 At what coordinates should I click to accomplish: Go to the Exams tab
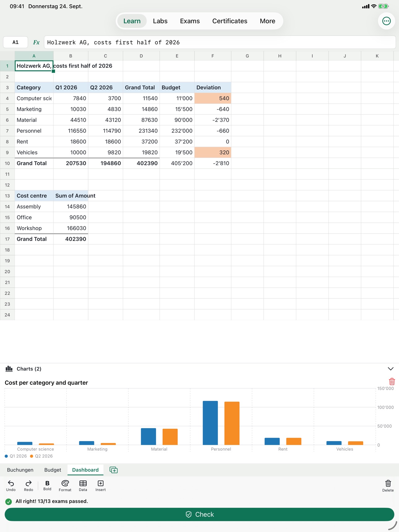(190, 21)
